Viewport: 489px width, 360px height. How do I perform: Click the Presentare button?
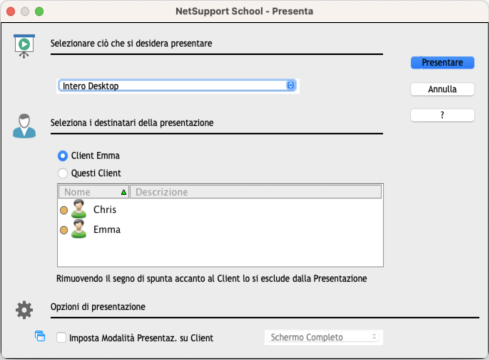pyautogui.click(x=442, y=63)
